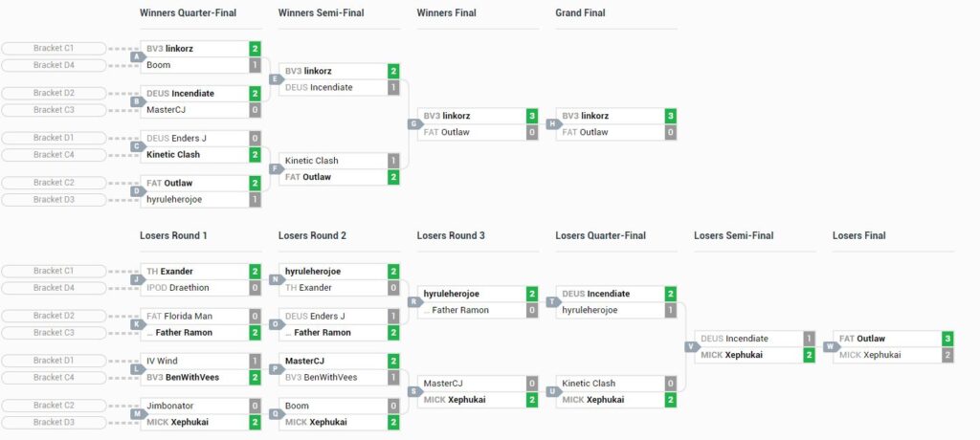Select match G badge in Winners Final

pyautogui.click(x=414, y=124)
